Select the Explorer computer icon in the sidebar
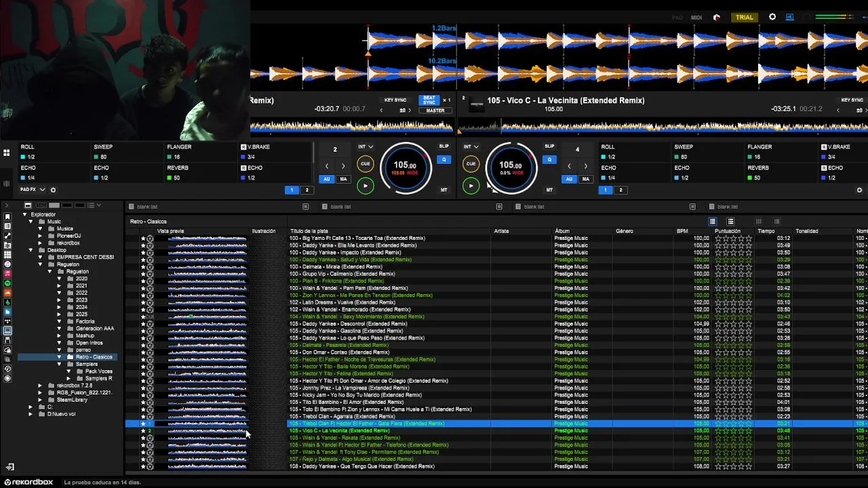This screenshot has width=868, height=488. 7,331
